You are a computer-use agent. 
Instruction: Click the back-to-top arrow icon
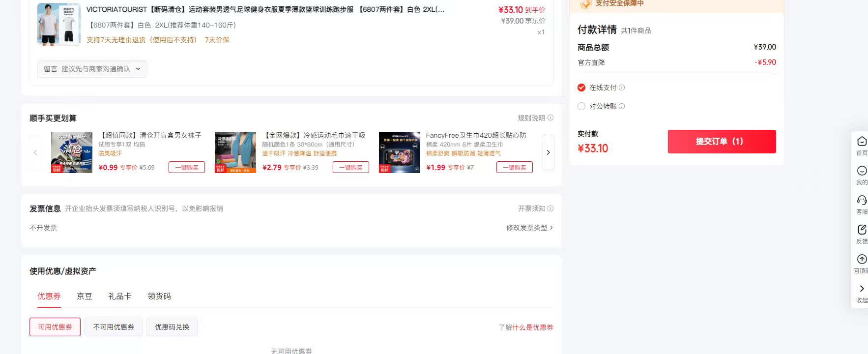pos(862,259)
